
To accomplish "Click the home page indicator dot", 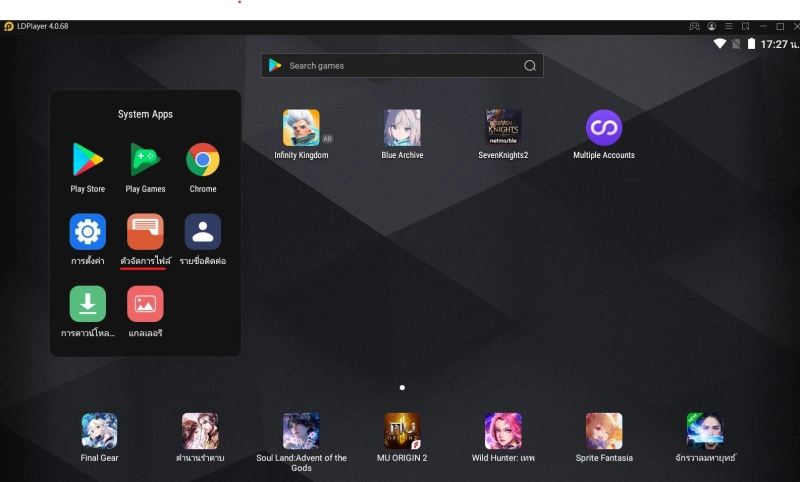I will (402, 388).
